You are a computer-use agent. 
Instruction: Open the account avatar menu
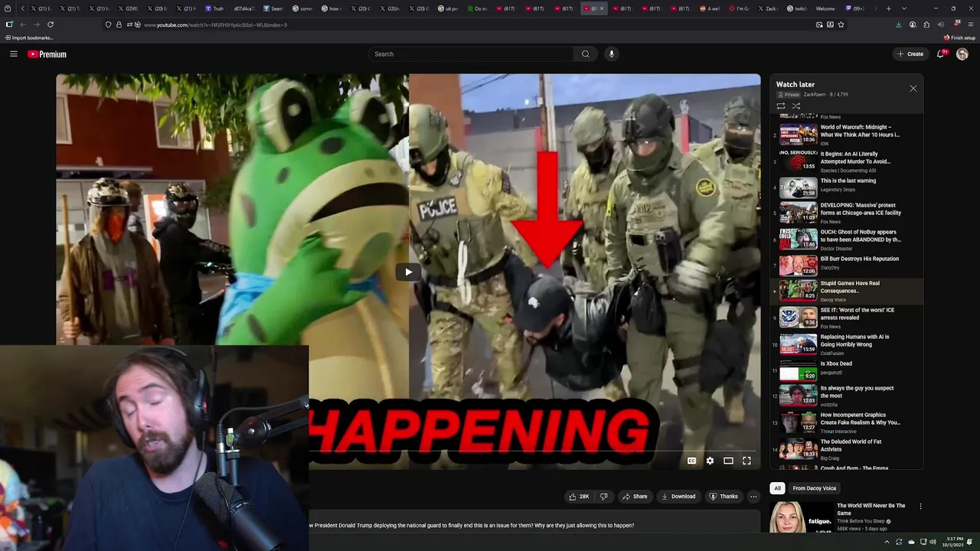(x=962, y=54)
